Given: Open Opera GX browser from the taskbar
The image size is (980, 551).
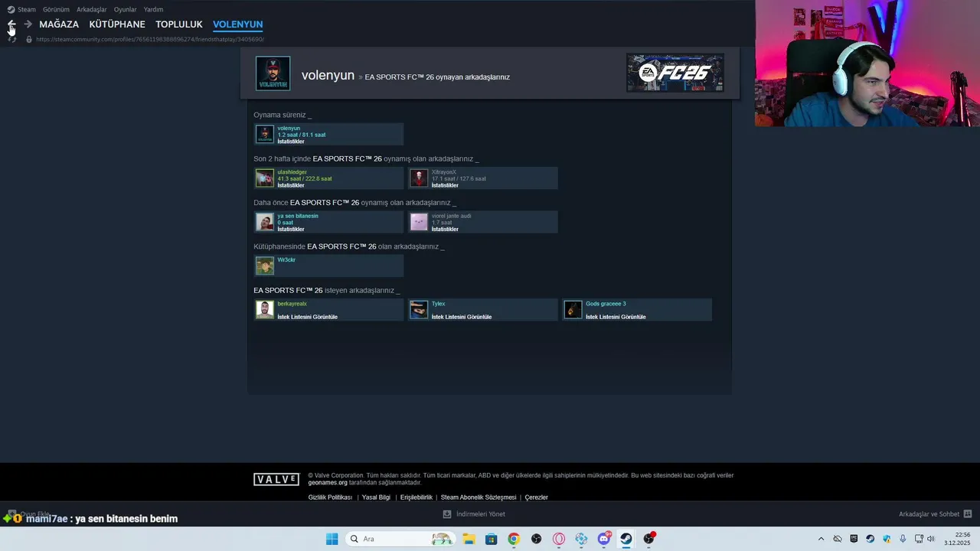Looking at the screenshot, I should click(559, 539).
